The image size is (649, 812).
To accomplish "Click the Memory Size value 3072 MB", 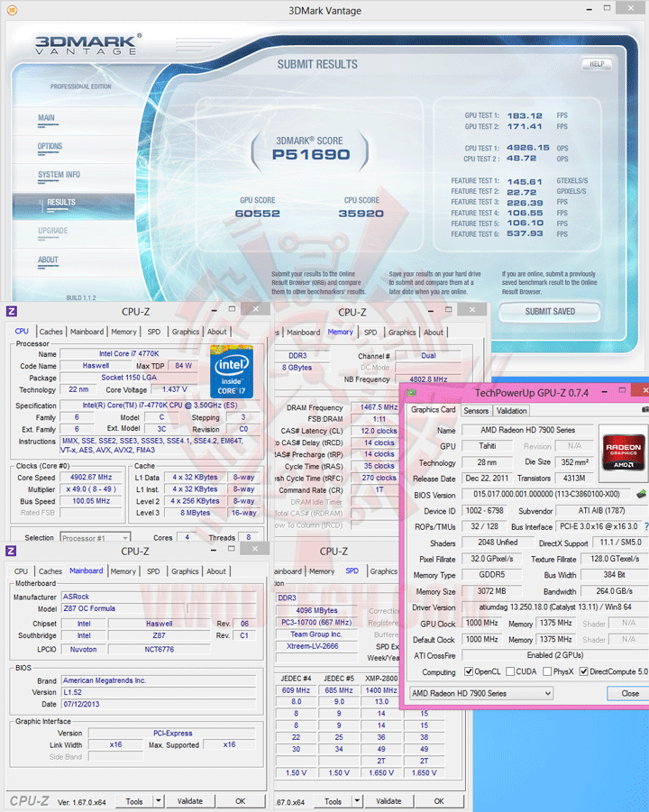I will [491, 591].
